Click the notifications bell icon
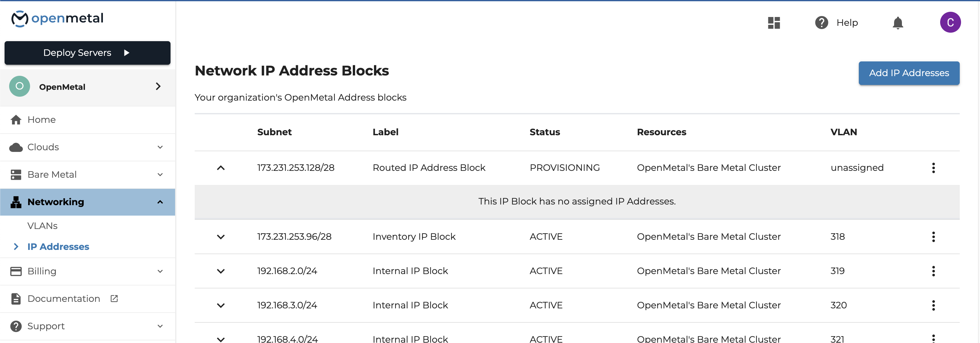Viewport: 980px width, 343px height. (x=897, y=23)
